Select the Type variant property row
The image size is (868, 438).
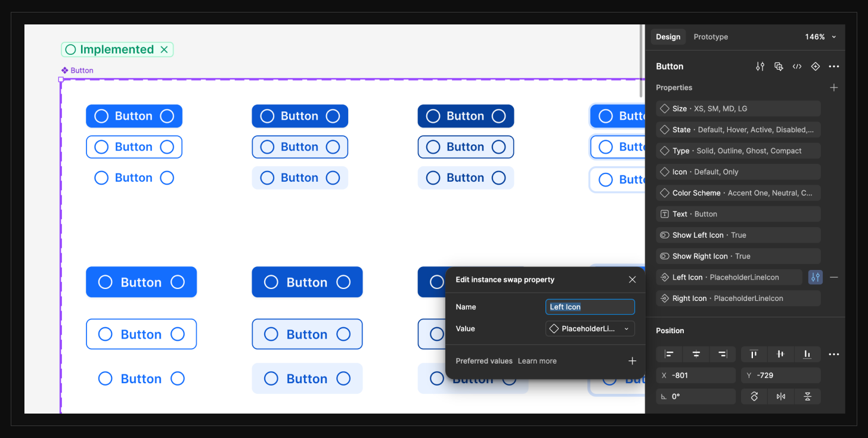(739, 151)
